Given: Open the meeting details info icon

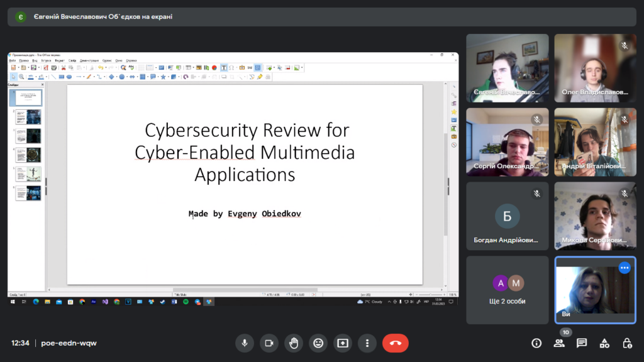Looking at the screenshot, I should [x=536, y=343].
